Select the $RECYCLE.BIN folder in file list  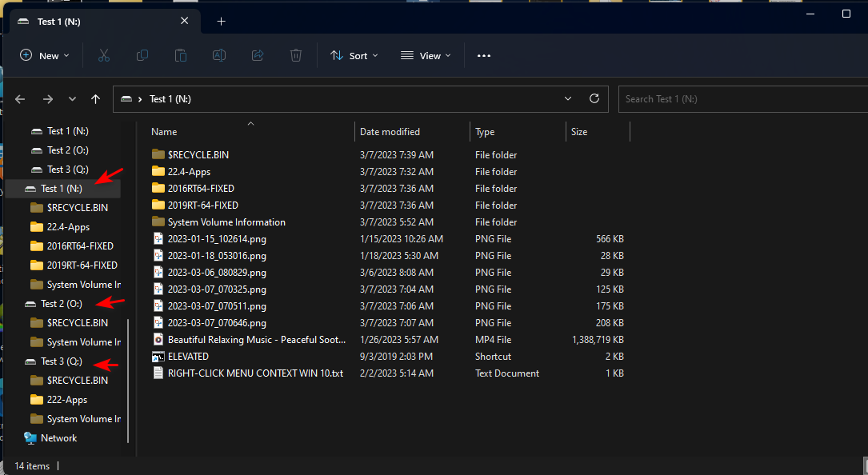click(198, 155)
